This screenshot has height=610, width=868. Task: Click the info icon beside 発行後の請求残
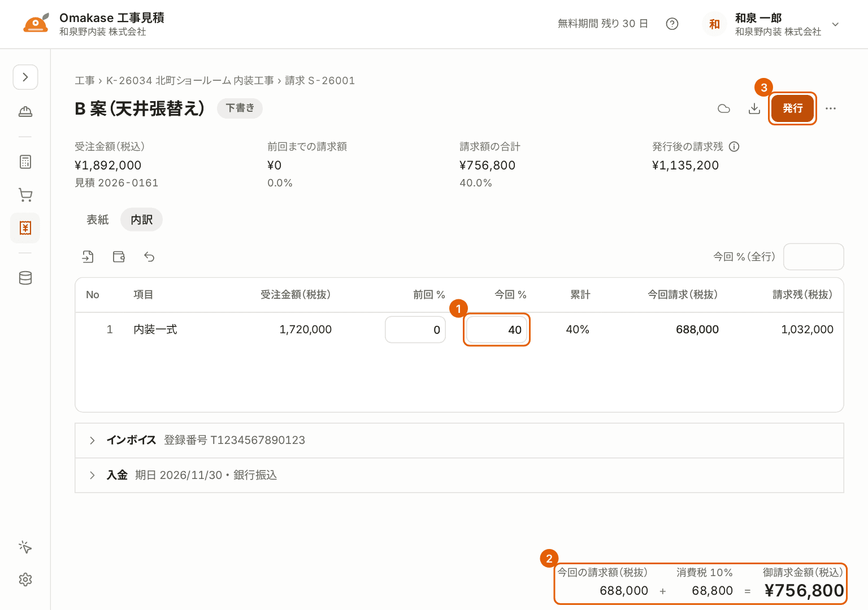tap(734, 147)
